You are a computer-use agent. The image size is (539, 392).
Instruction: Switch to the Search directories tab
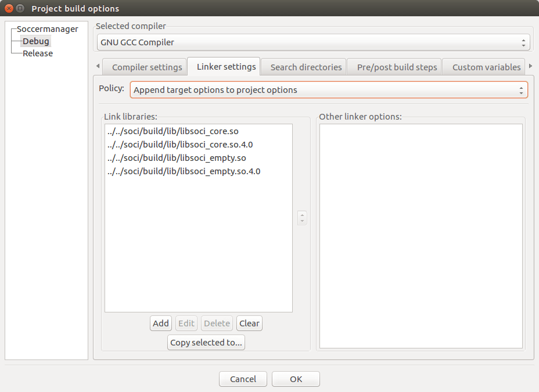point(306,67)
